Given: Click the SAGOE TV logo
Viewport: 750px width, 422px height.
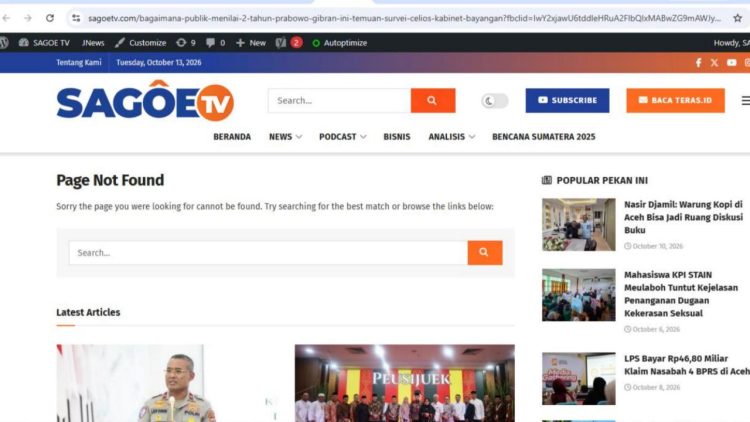Looking at the screenshot, I should (x=145, y=100).
